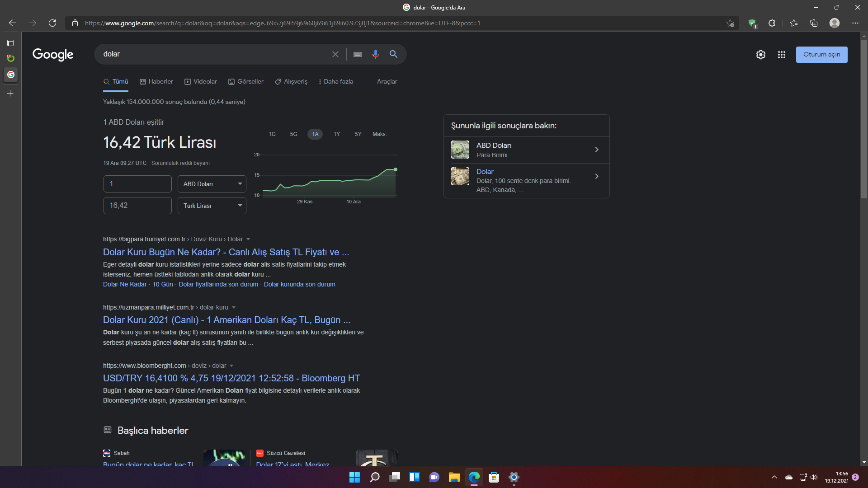Open Google apps grid menu
The width and height of the screenshot is (868, 488).
click(781, 55)
